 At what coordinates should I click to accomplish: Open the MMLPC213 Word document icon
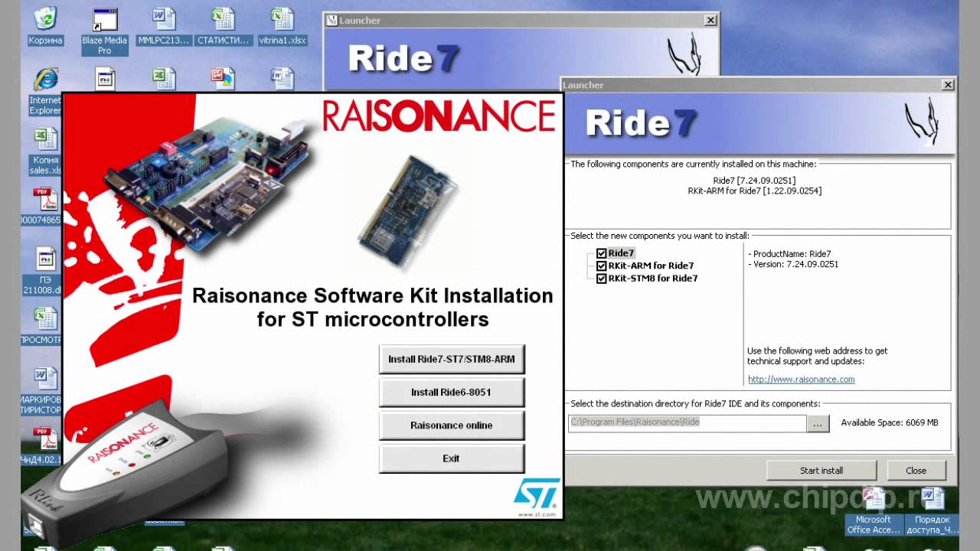click(x=163, y=25)
